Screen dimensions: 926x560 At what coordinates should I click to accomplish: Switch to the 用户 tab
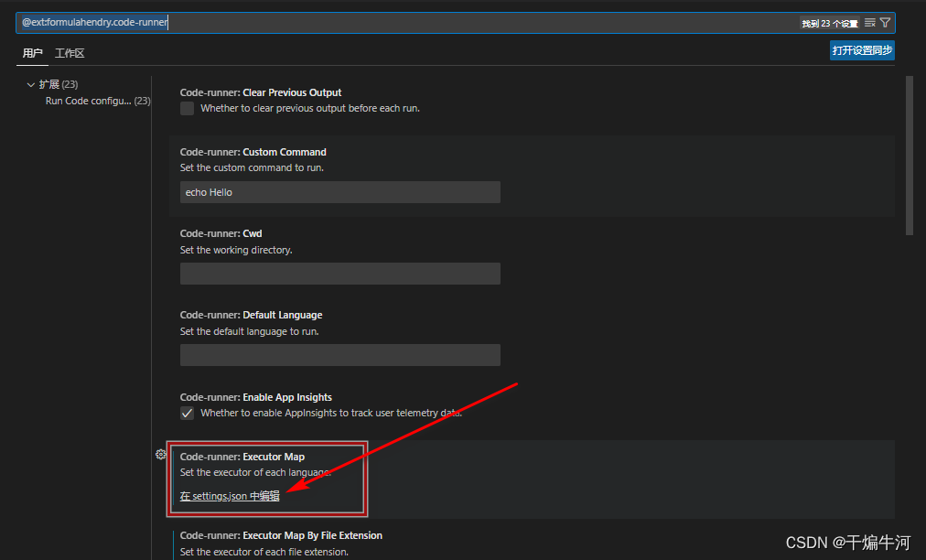32,53
